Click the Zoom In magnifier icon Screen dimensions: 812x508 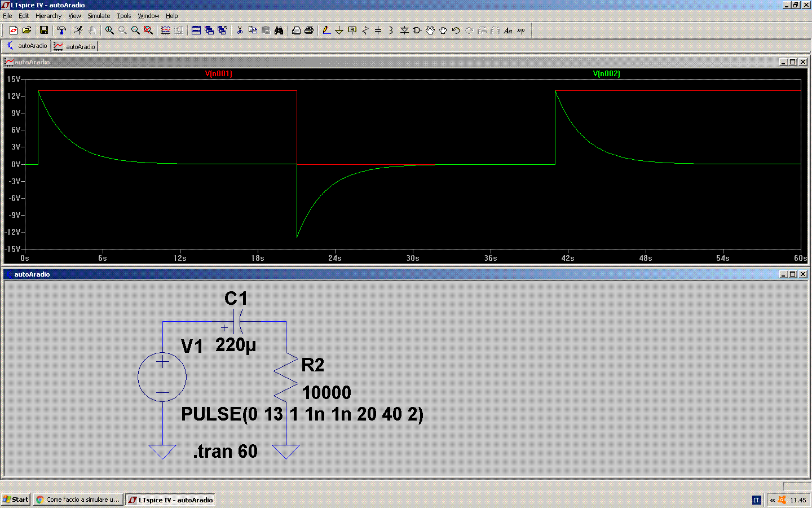[x=109, y=30]
